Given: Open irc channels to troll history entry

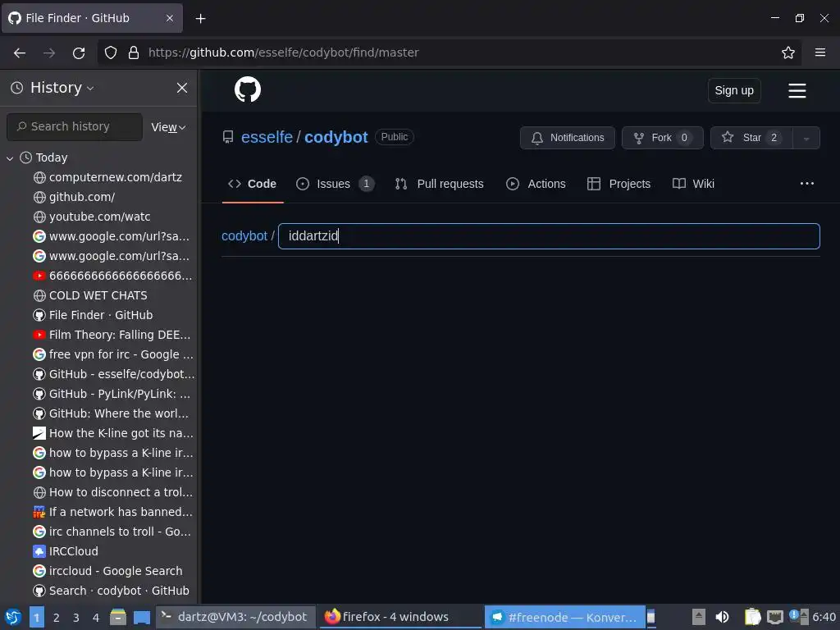Looking at the screenshot, I should click(112, 532).
